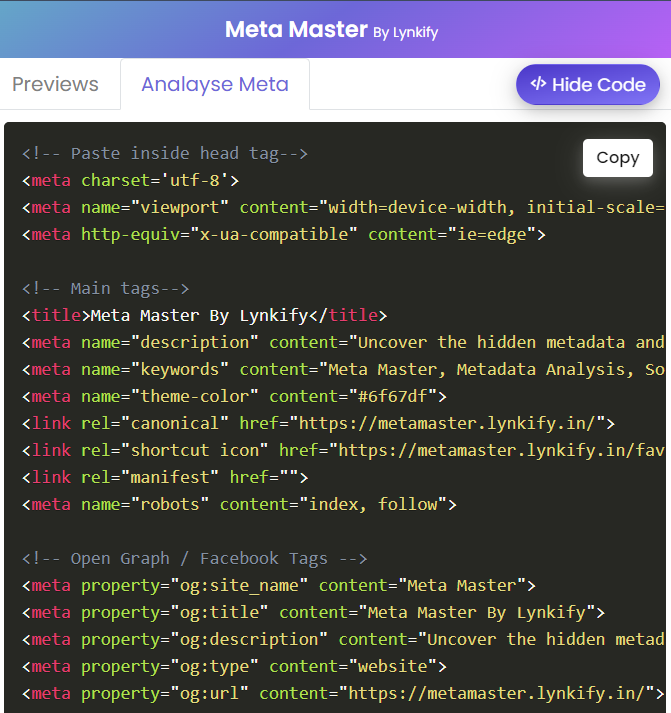Click the meta charset utf-8 line
The width and height of the screenshot is (671, 713).
(x=130, y=180)
